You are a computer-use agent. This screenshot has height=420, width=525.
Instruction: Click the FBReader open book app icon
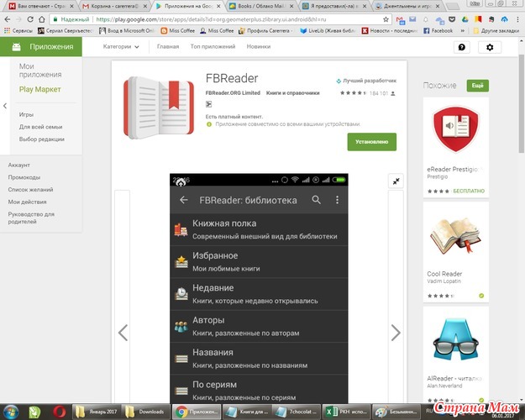click(x=159, y=108)
